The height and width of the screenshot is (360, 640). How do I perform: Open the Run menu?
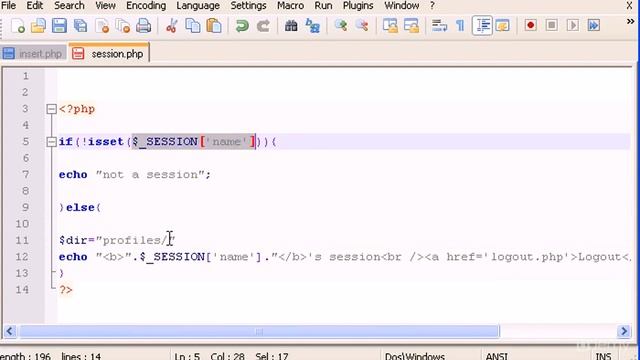(323, 6)
